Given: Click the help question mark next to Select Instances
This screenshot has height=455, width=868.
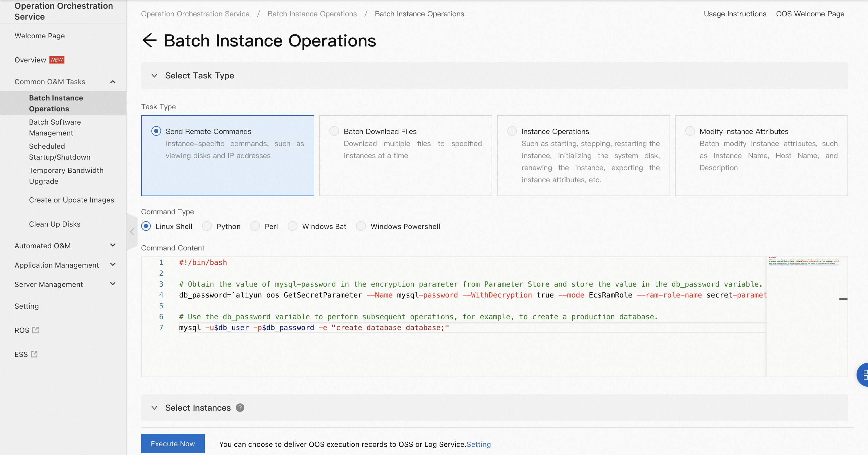Looking at the screenshot, I should 240,408.
